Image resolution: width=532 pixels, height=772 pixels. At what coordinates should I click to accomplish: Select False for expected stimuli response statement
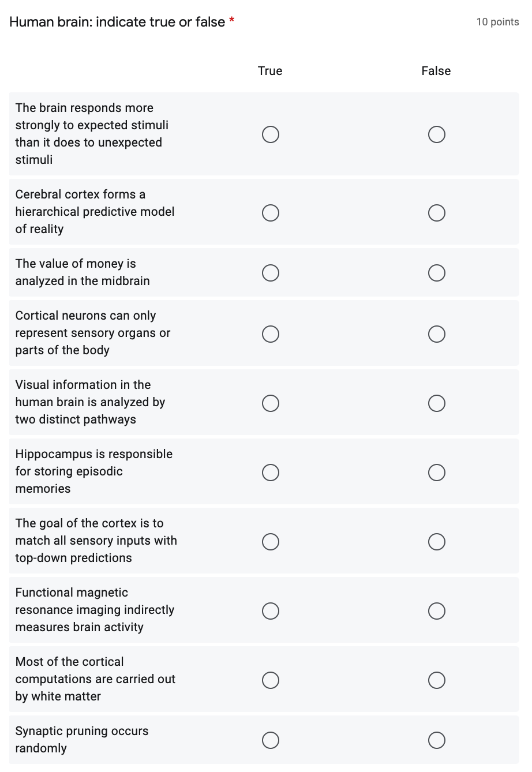click(x=436, y=134)
